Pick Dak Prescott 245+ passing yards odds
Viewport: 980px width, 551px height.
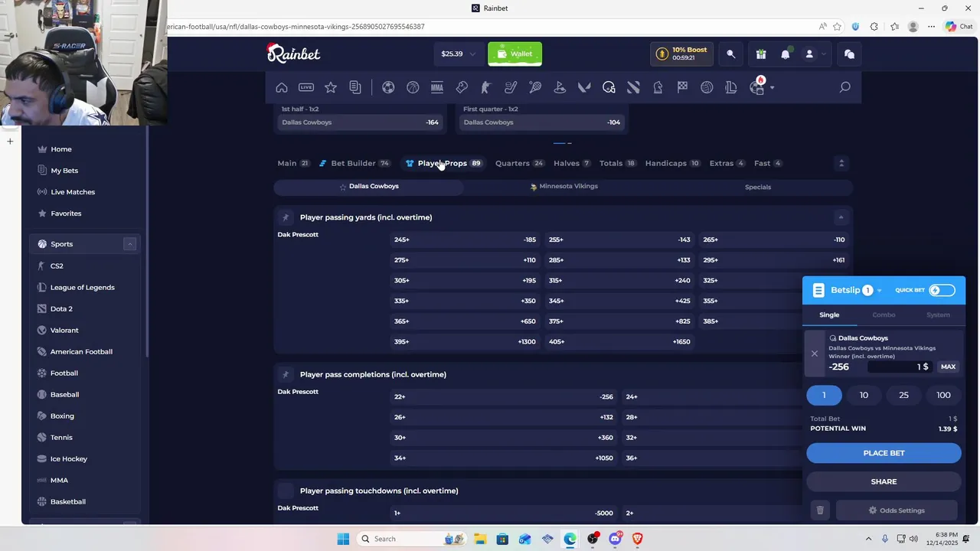465,240
